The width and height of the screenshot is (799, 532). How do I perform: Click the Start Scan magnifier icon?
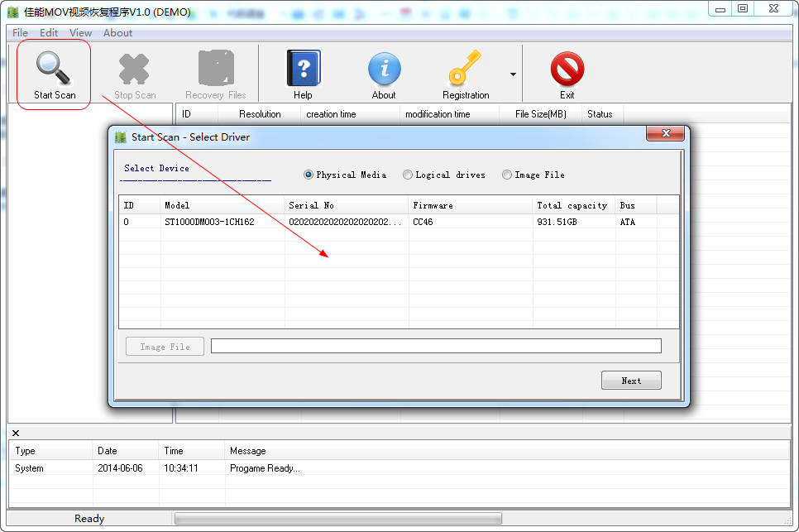(53, 69)
